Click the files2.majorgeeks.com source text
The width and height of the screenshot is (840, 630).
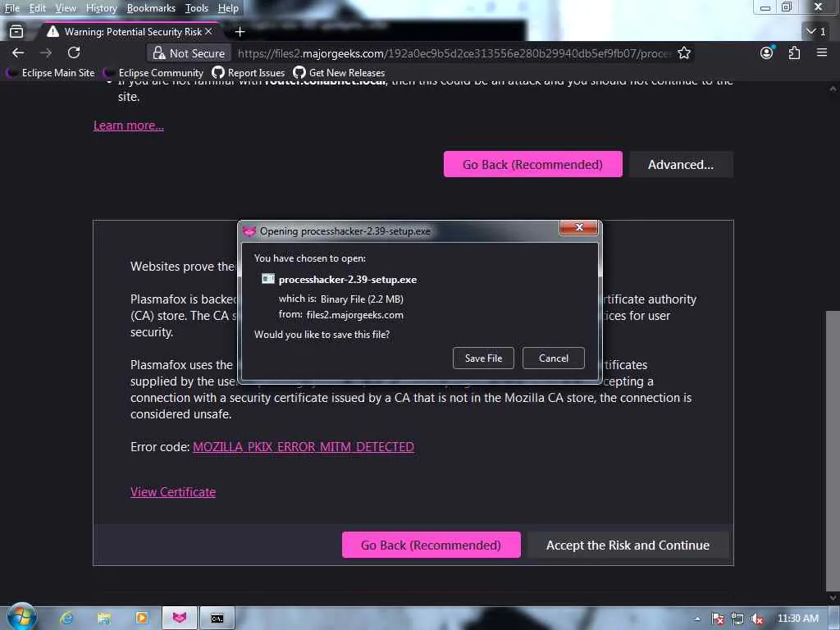click(354, 315)
